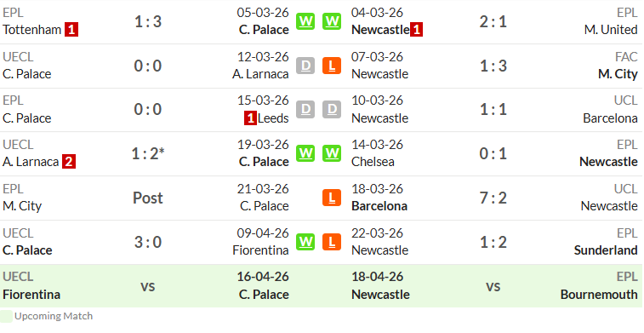
Task: Open upcoming Newcastle vs Bournemouth match
Action: coord(493,286)
